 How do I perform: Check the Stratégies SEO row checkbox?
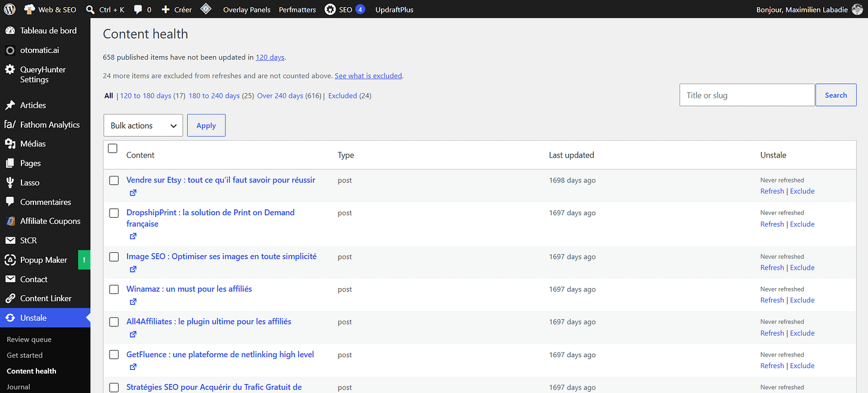tap(114, 388)
